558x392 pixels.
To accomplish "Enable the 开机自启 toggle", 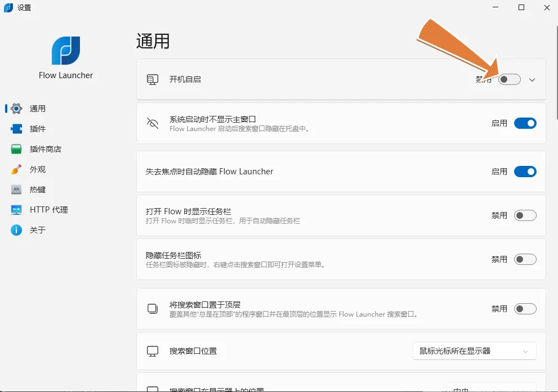I will 509,79.
